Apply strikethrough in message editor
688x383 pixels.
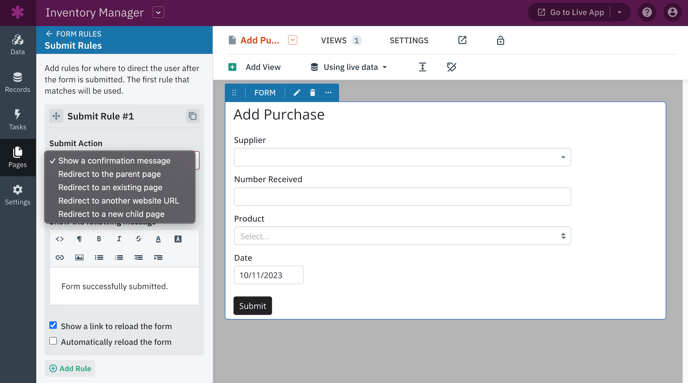click(x=138, y=239)
